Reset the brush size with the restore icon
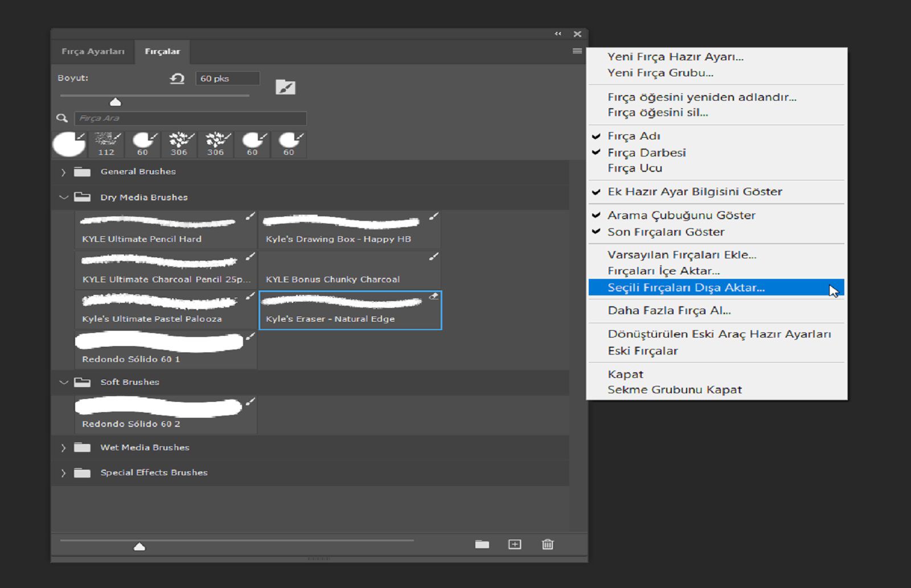Viewport: 911px width, 588px height. (177, 79)
